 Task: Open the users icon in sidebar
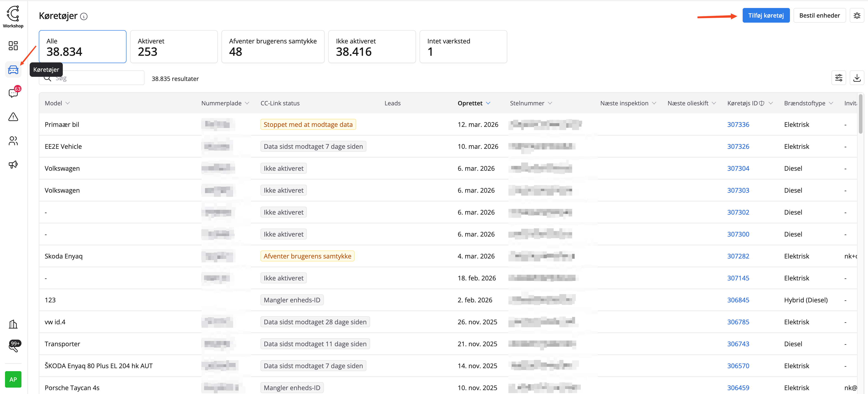pyautogui.click(x=13, y=141)
